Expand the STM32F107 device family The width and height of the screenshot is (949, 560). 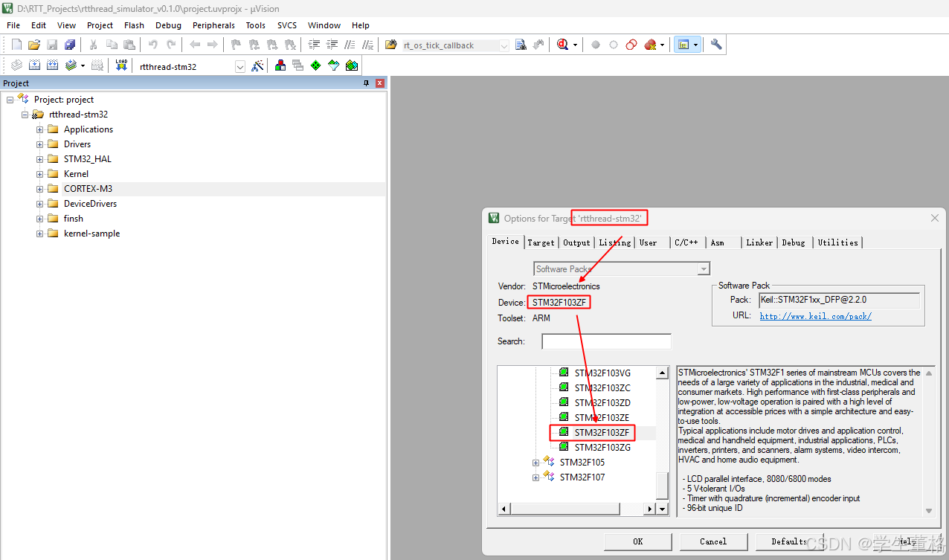point(535,477)
